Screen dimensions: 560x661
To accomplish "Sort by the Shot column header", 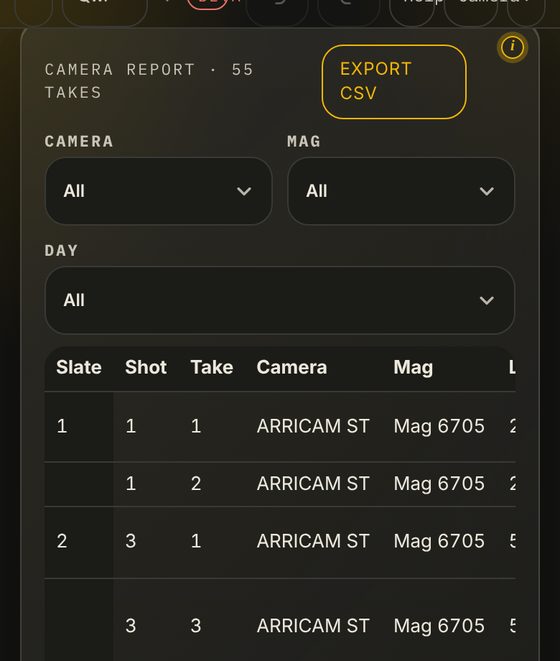I will coord(146,367).
